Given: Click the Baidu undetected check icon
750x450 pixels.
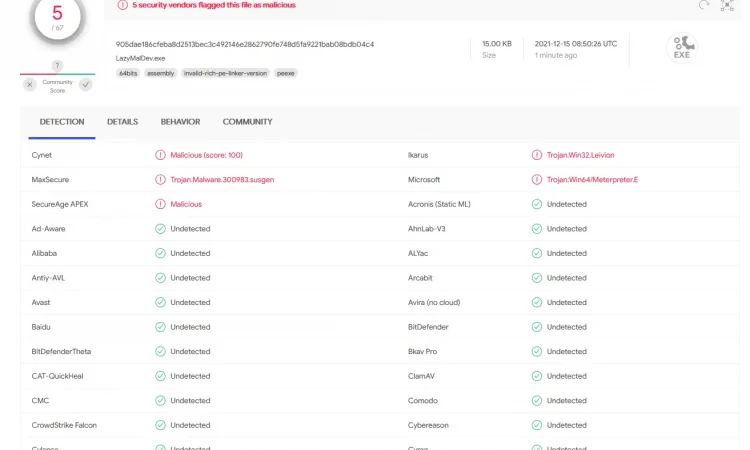Looking at the screenshot, I should [x=160, y=327].
